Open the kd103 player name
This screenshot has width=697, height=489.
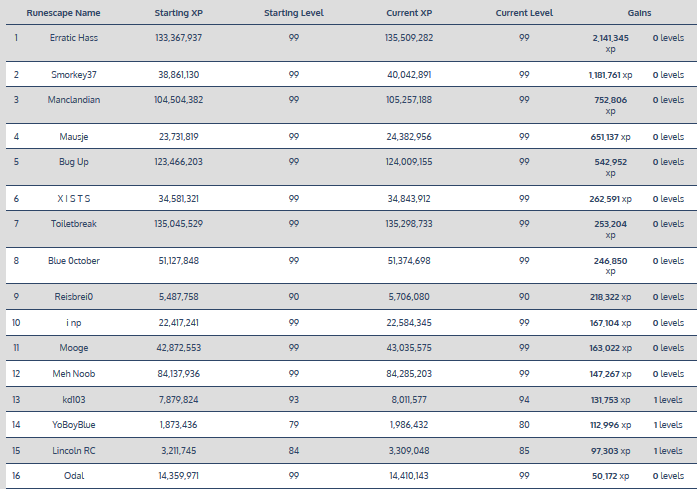tap(74, 400)
